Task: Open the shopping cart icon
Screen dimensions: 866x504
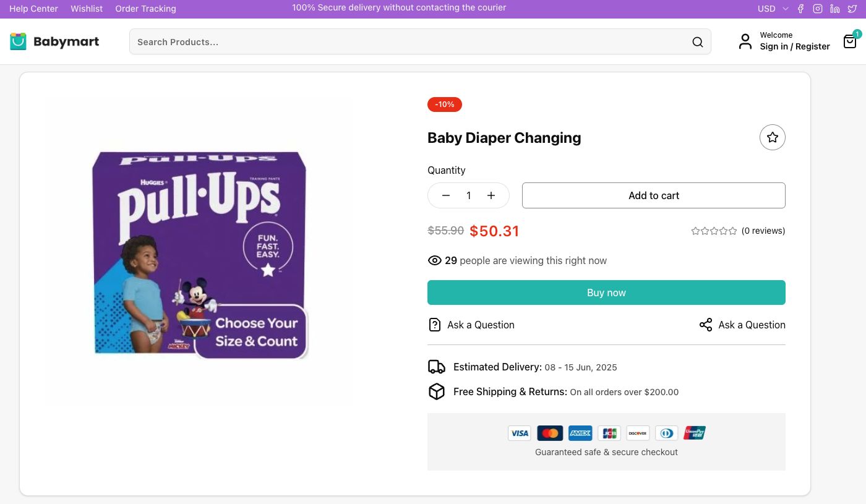Action: click(850, 41)
